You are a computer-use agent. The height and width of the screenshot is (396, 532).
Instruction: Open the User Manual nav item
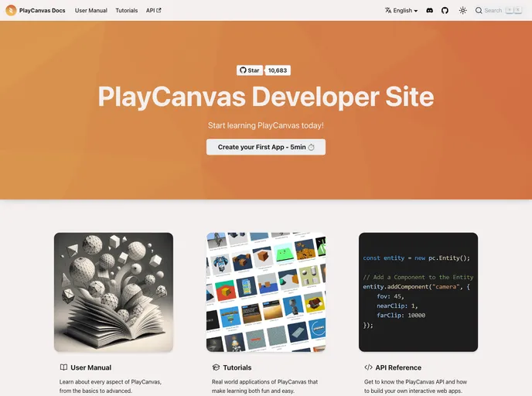point(91,11)
